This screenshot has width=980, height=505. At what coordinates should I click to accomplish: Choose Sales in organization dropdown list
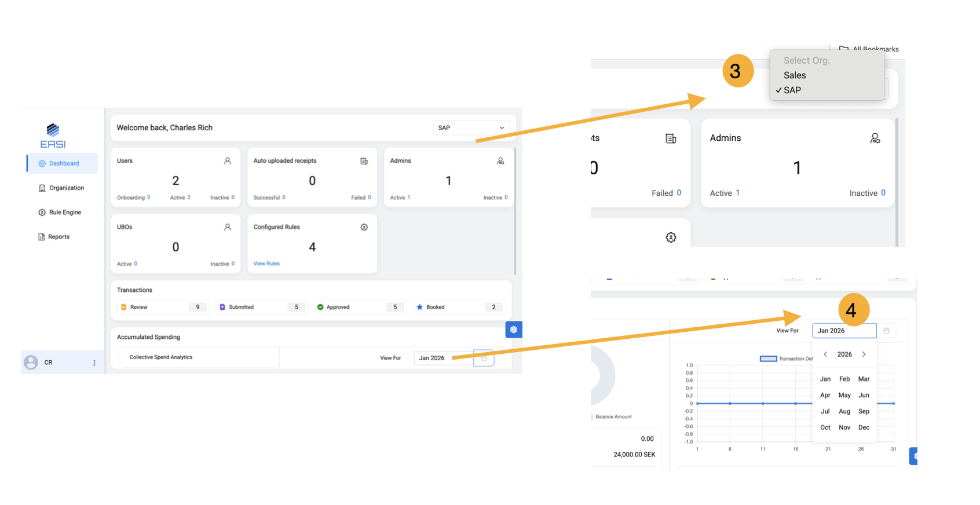click(795, 75)
